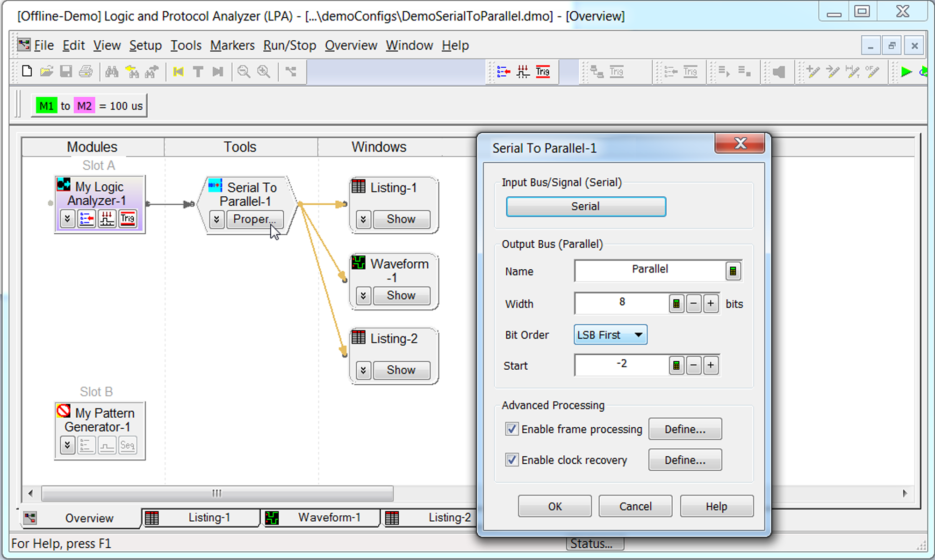The width and height of the screenshot is (935, 560).
Task: Uncheck Enable frame processing
Action: pyautogui.click(x=511, y=429)
